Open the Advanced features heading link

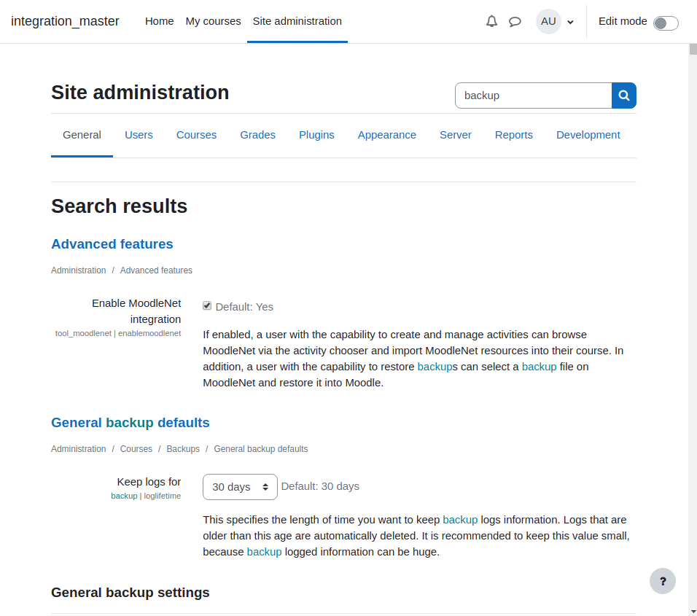[x=112, y=244]
